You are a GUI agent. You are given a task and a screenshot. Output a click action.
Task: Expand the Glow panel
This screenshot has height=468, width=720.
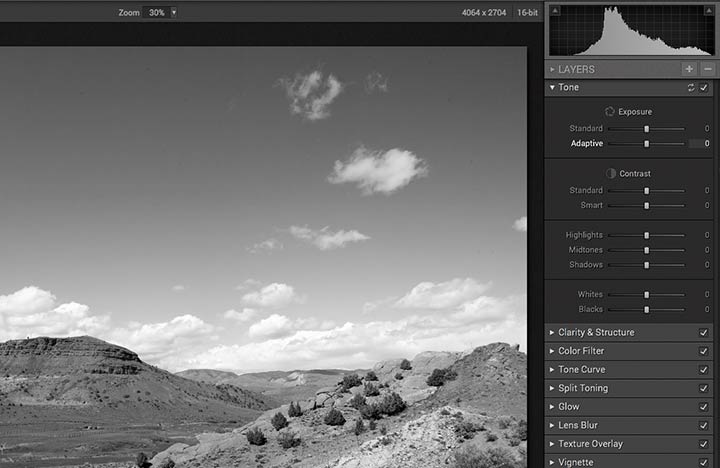click(x=552, y=406)
